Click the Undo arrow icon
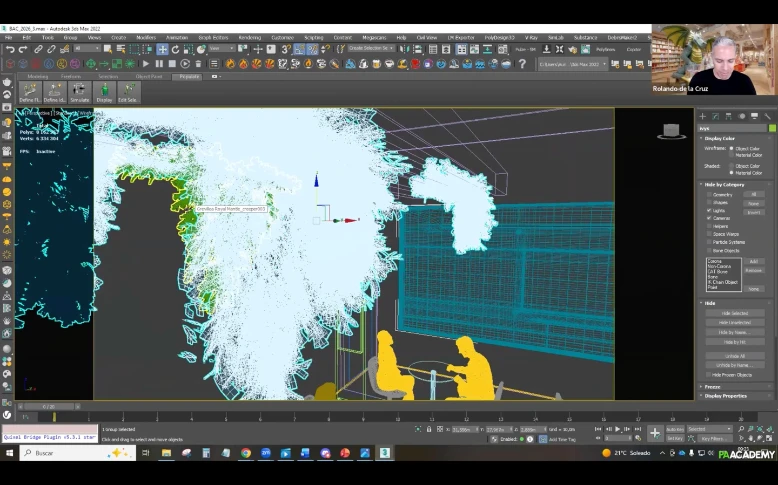 (10, 49)
